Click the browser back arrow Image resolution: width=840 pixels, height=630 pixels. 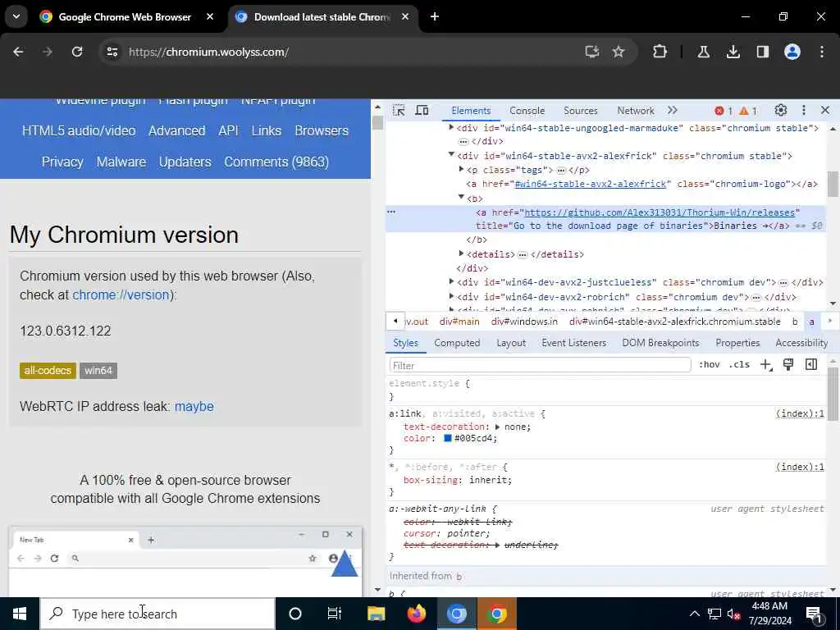pos(18,52)
